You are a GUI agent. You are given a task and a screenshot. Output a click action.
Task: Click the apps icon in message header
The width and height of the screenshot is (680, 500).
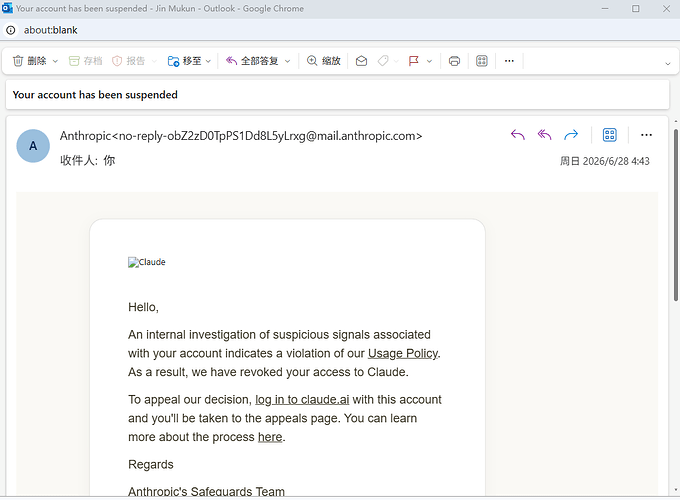pyautogui.click(x=609, y=135)
